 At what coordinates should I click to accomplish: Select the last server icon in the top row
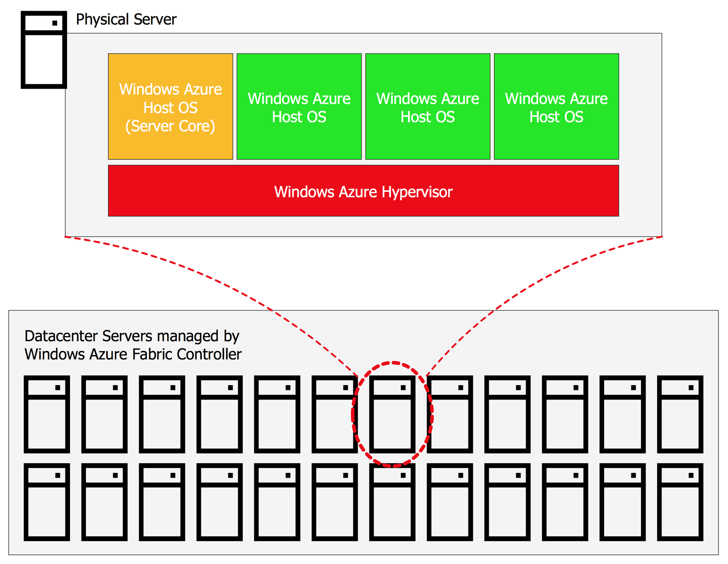point(680,414)
